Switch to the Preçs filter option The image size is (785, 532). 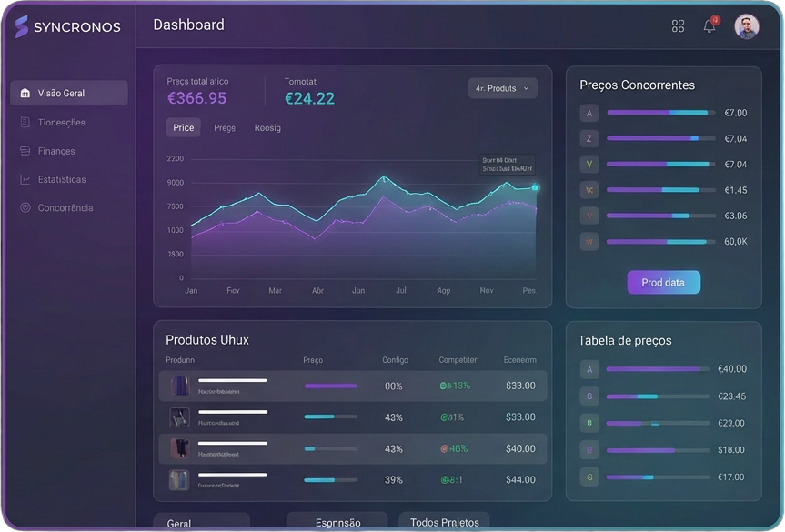224,127
